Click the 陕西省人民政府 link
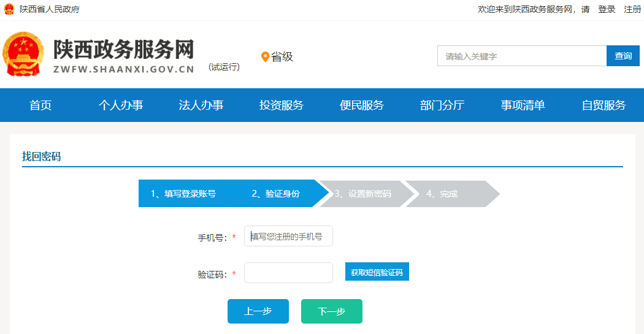Image resolution: width=644 pixels, height=334 pixels. point(50,9)
